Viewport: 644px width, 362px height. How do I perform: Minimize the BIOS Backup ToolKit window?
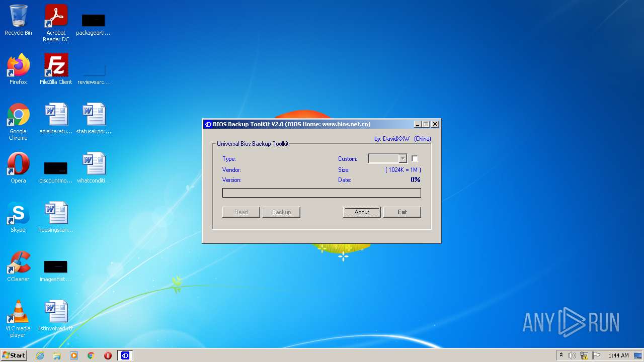point(418,124)
